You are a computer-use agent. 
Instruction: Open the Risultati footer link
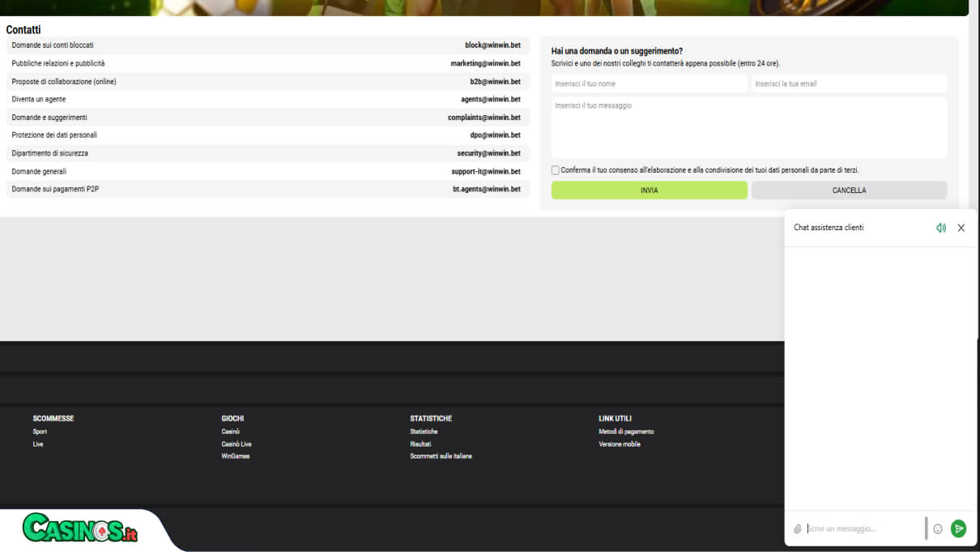pyautogui.click(x=420, y=444)
